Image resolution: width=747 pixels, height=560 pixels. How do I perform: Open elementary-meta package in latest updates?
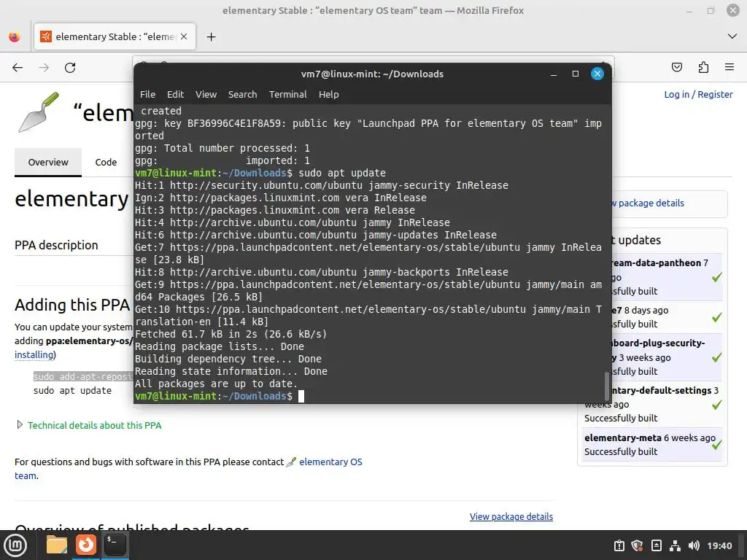623,437
